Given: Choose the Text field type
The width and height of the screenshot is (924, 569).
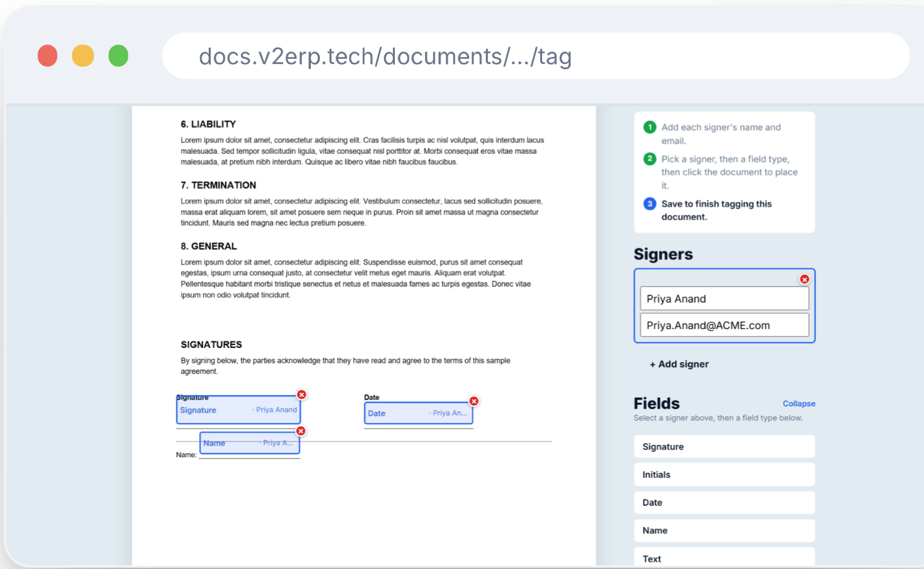Looking at the screenshot, I should (724, 558).
